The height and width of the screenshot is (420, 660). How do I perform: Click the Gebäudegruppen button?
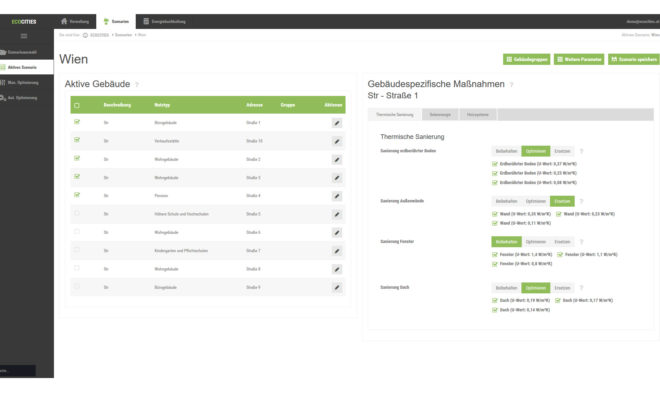(x=527, y=59)
